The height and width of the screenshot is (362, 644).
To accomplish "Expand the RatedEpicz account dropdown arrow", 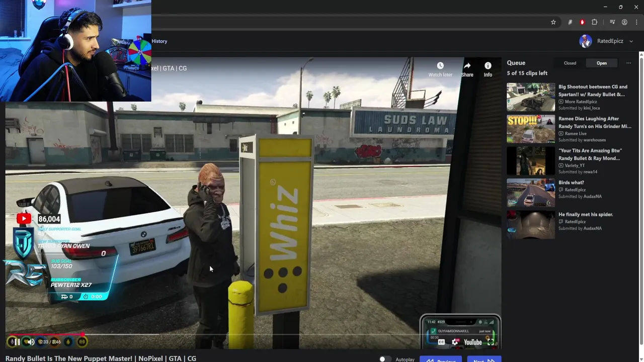I will [631, 41].
